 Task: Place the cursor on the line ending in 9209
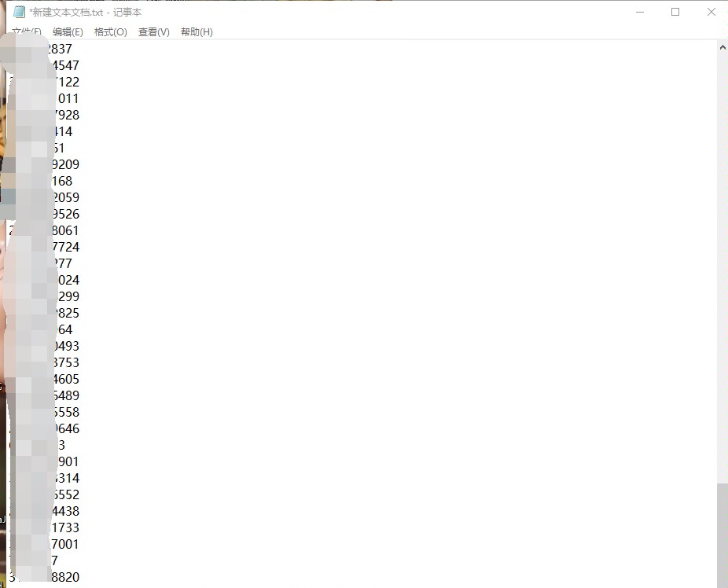pos(66,164)
